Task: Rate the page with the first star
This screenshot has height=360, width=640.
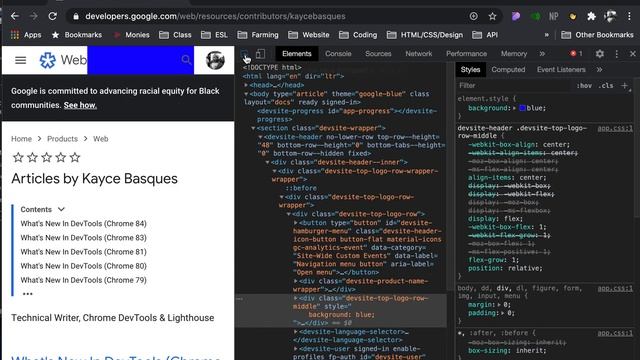Action: click(x=18, y=158)
